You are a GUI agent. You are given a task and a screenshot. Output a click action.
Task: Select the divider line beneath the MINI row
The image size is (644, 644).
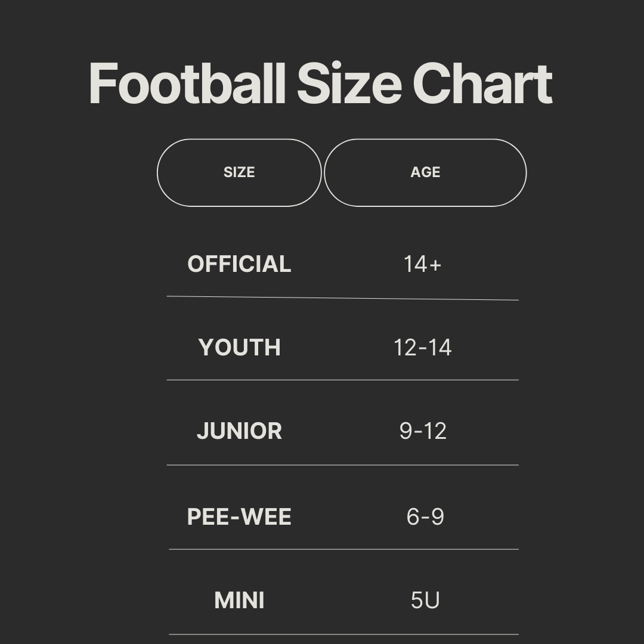(343, 634)
